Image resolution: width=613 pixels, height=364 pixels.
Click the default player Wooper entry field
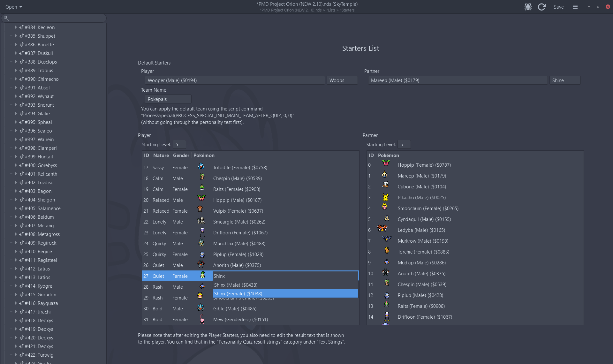(x=235, y=80)
